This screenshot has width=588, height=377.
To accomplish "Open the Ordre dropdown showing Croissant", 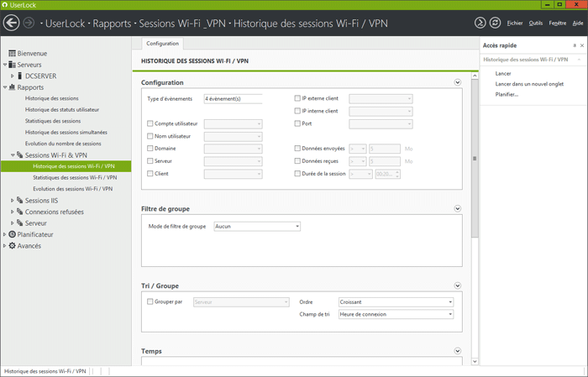I will tap(396, 302).
